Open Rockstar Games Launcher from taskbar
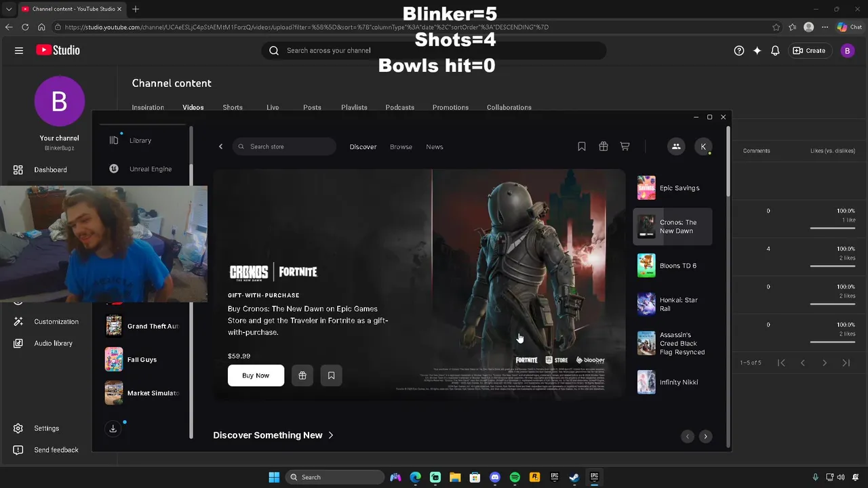Screen dimensions: 868x488 534,477
